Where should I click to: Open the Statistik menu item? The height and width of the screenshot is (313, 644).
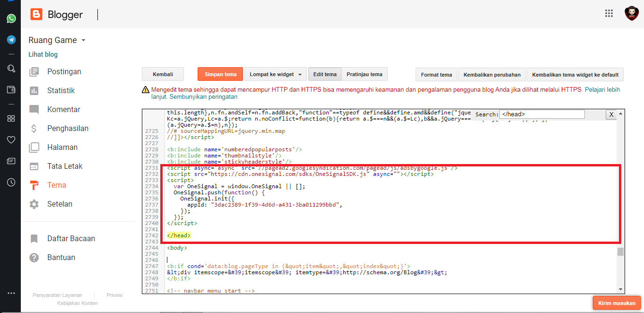tap(61, 91)
